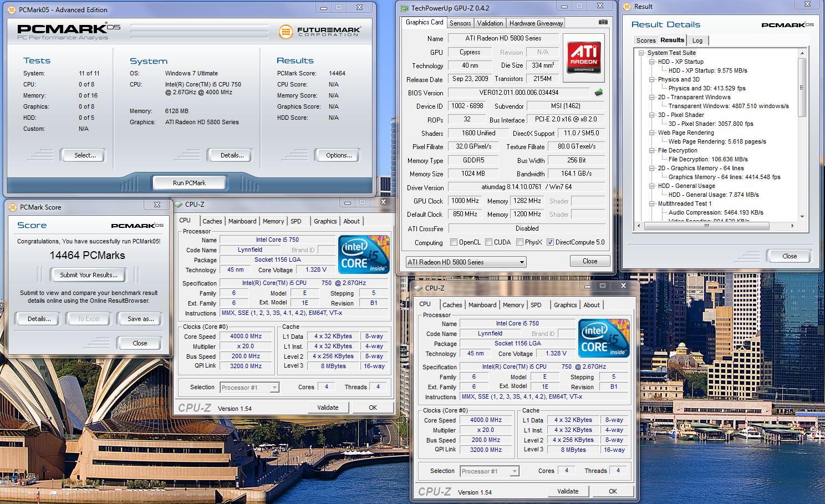Open the Log tab in Result window
The height and width of the screenshot is (504, 825).
click(x=697, y=40)
